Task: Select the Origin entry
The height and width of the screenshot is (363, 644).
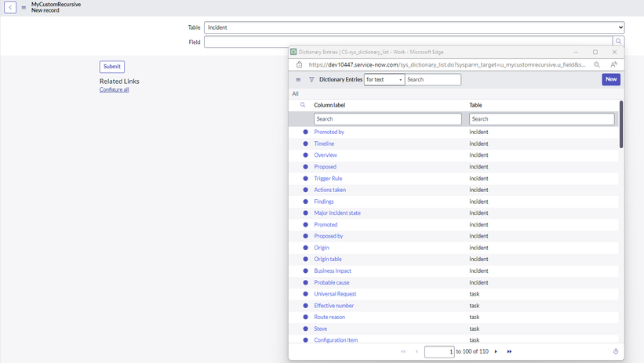Action: 321,248
